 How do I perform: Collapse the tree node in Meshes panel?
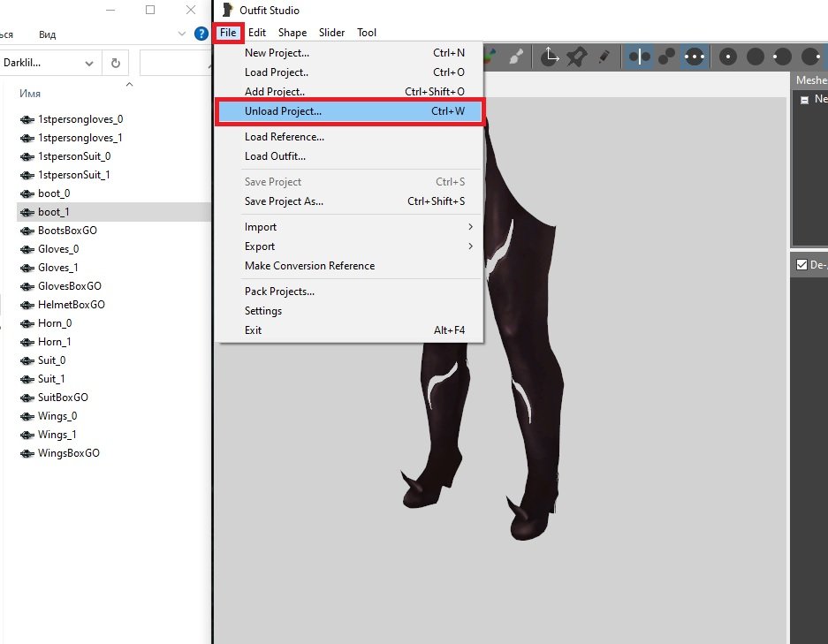pos(804,100)
